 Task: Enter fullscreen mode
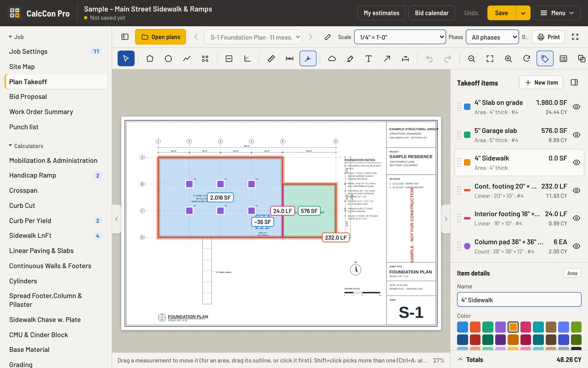click(x=575, y=37)
